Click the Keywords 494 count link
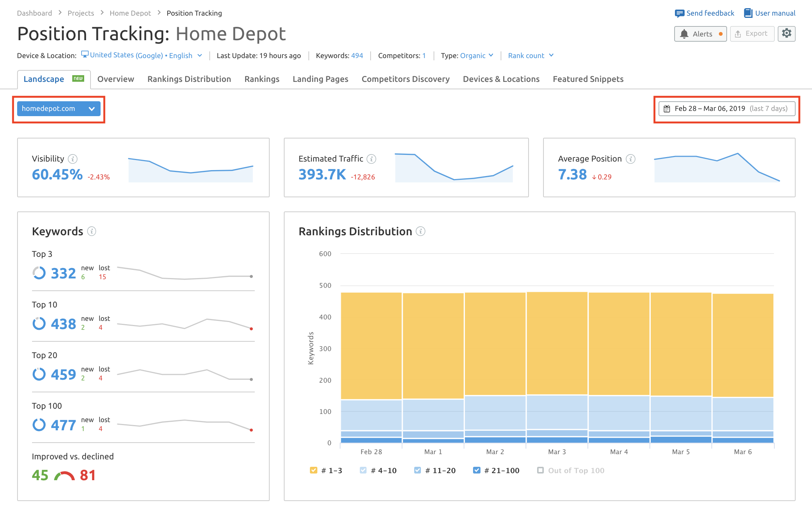This screenshot has height=507, width=812. 357,55
